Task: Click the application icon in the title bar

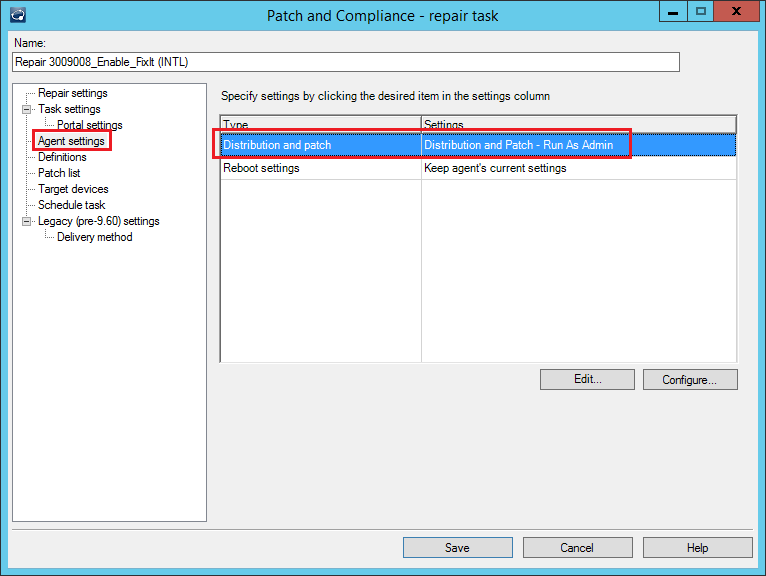Action: click(17, 15)
